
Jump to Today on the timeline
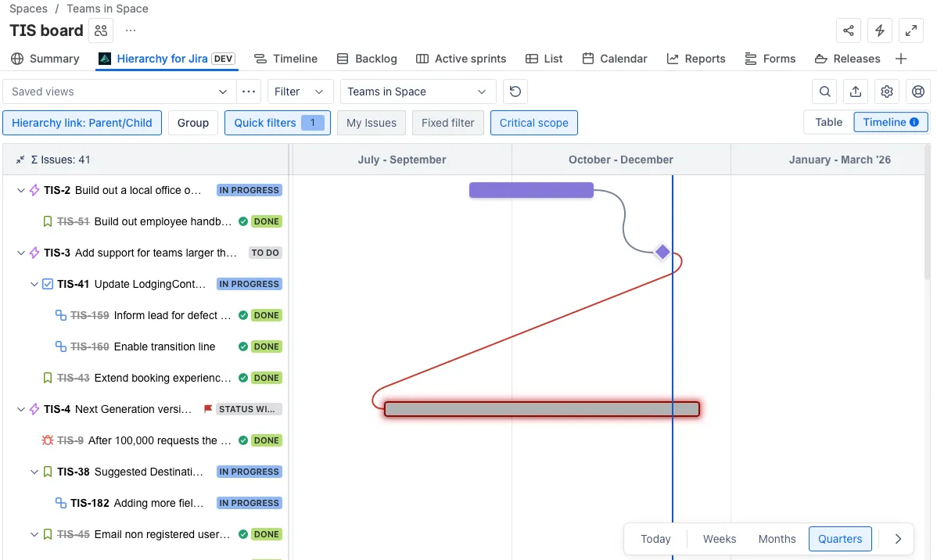pyautogui.click(x=655, y=538)
